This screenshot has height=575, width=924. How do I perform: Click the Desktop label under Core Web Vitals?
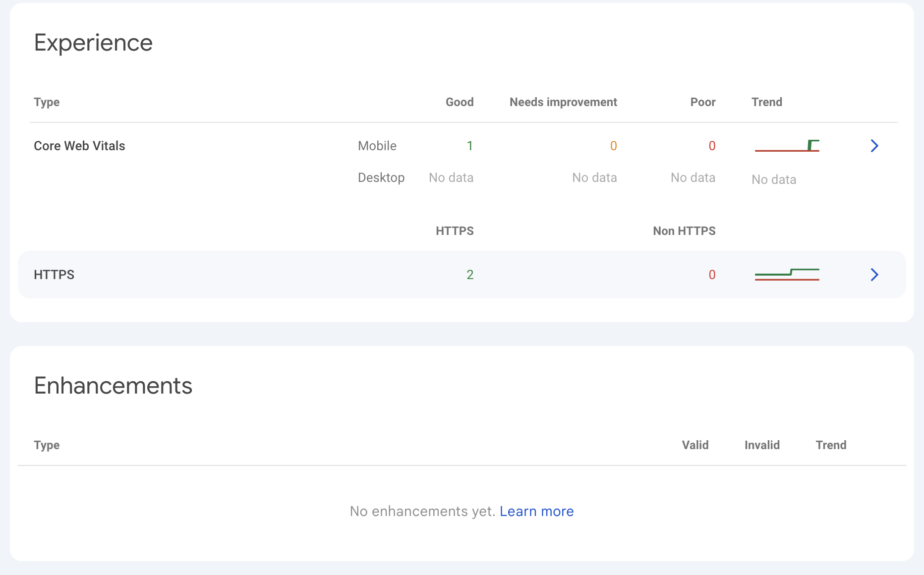pos(381,177)
